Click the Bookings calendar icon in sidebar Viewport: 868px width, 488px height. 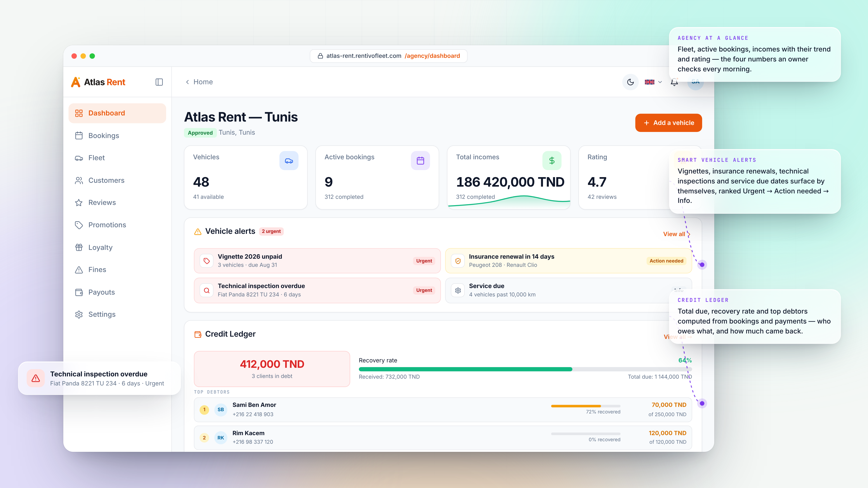tap(79, 135)
